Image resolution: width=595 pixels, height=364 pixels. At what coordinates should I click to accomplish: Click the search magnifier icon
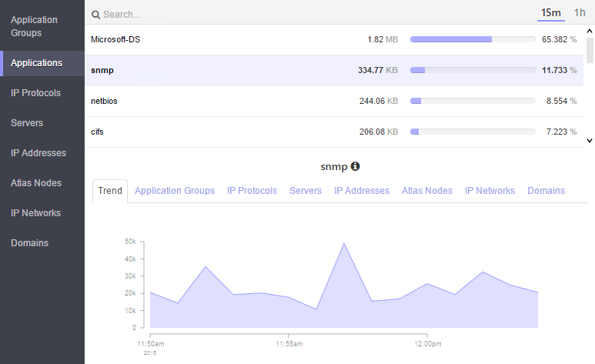click(x=95, y=15)
